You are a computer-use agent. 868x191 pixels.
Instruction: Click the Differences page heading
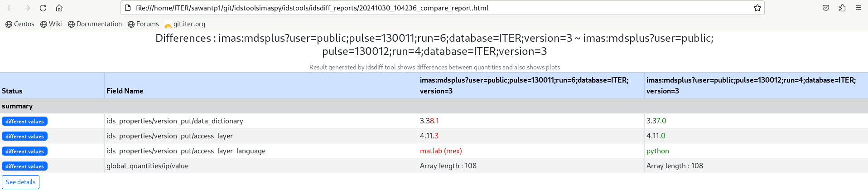[434, 44]
